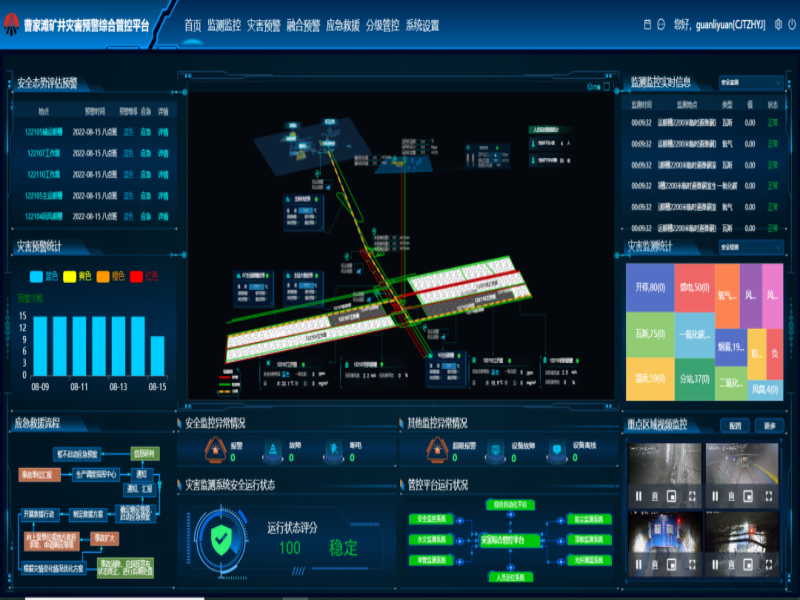
Task: Pause the top-left video feed
Action: click(x=638, y=496)
